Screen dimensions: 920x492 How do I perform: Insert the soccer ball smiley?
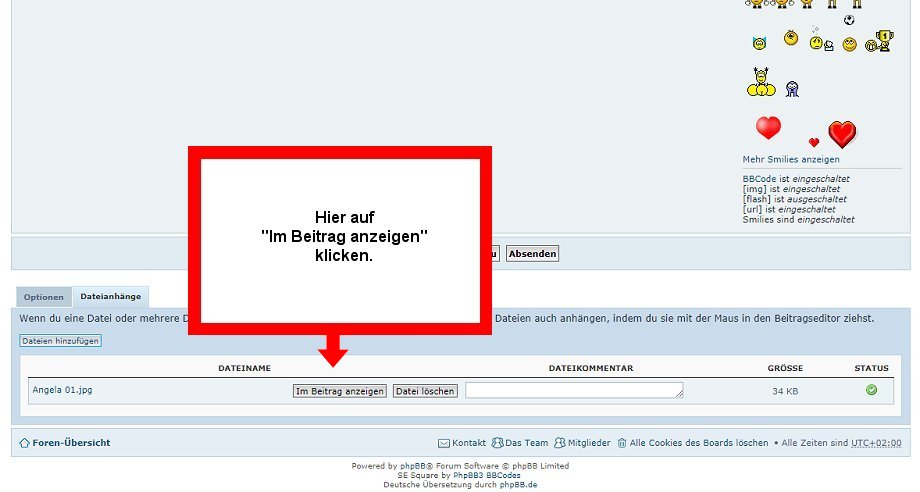point(849,20)
